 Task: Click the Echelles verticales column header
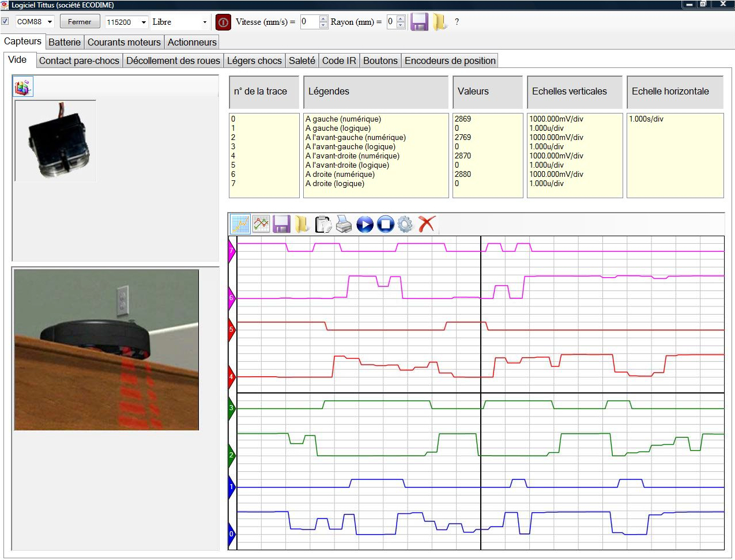(575, 92)
